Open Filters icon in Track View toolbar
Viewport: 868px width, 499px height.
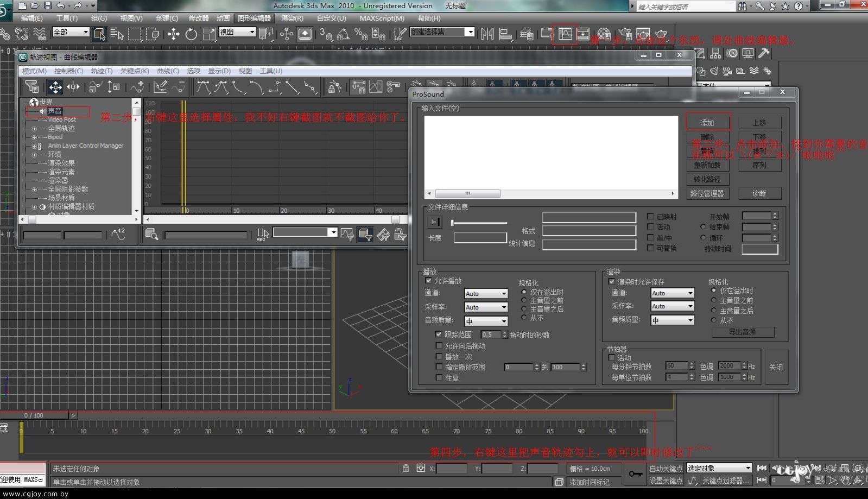point(32,86)
